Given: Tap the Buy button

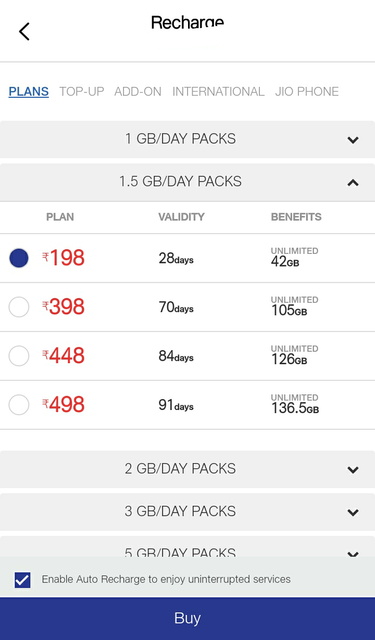Looking at the screenshot, I should click(x=187, y=618).
